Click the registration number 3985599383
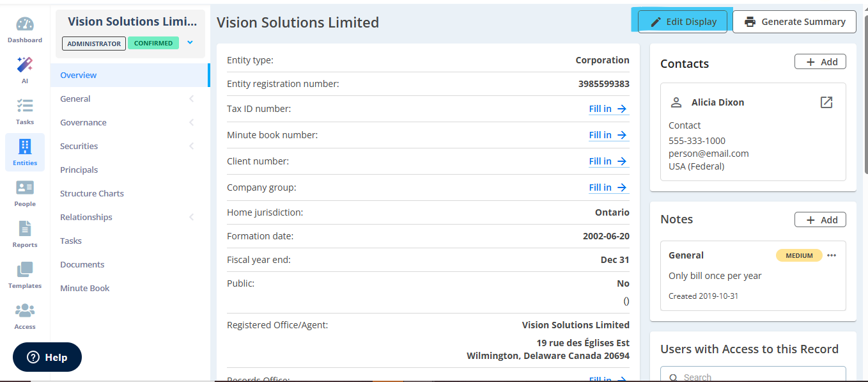Viewport: 868px width, 382px height. point(604,84)
